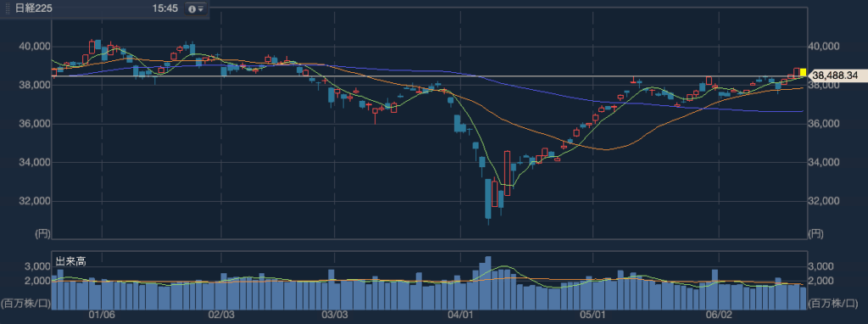This screenshot has width=868, height=324.
Task: Click the tallest volume bar in April
Action: pos(487,282)
